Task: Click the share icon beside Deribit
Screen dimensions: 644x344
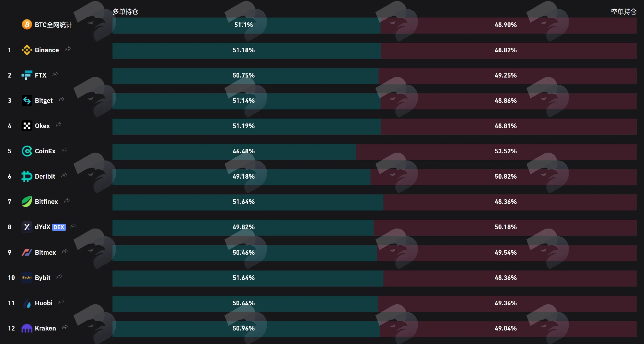Action: [x=64, y=175]
